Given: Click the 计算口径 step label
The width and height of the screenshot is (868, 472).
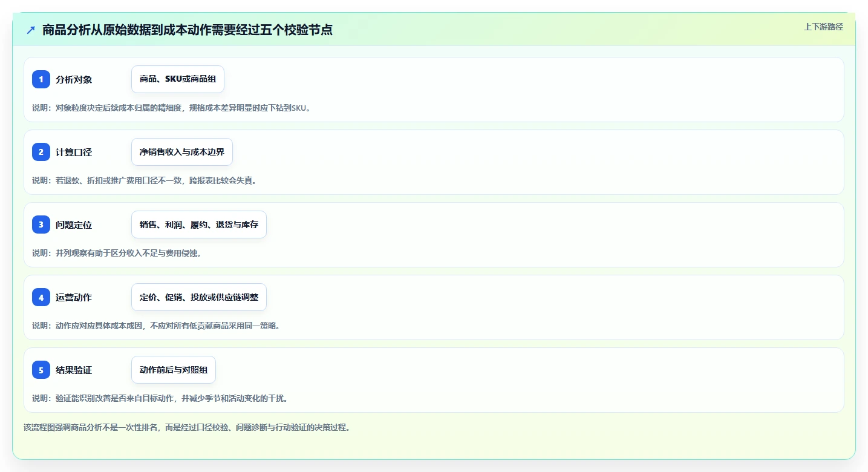Looking at the screenshot, I should click(74, 152).
